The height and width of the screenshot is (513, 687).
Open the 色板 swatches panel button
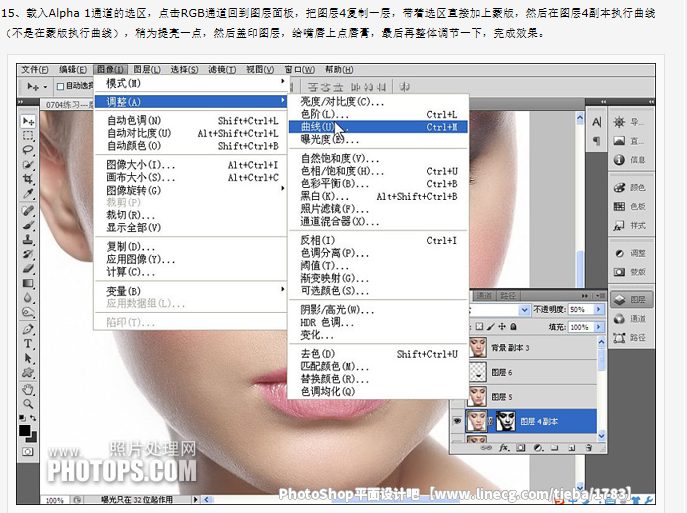631,206
